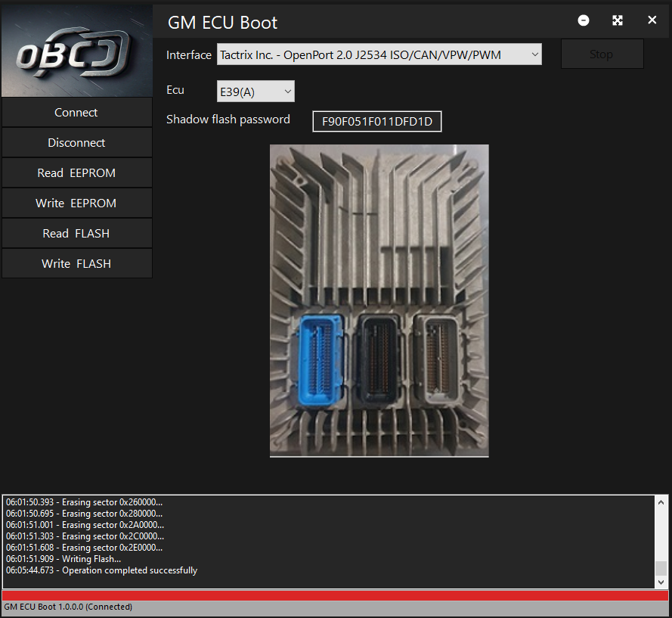Select log line 'Erasing sector 0x2C0000...'
This screenshot has height=618, width=672.
[85, 536]
